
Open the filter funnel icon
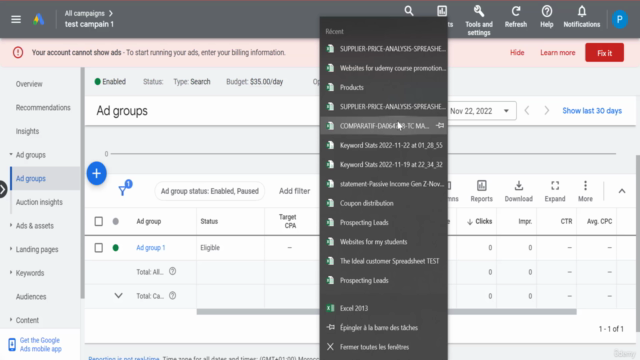point(122,191)
